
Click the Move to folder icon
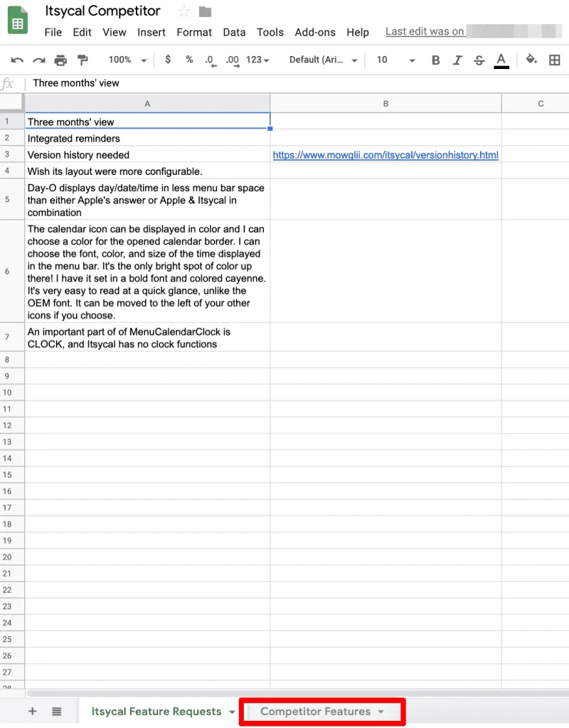coord(205,11)
